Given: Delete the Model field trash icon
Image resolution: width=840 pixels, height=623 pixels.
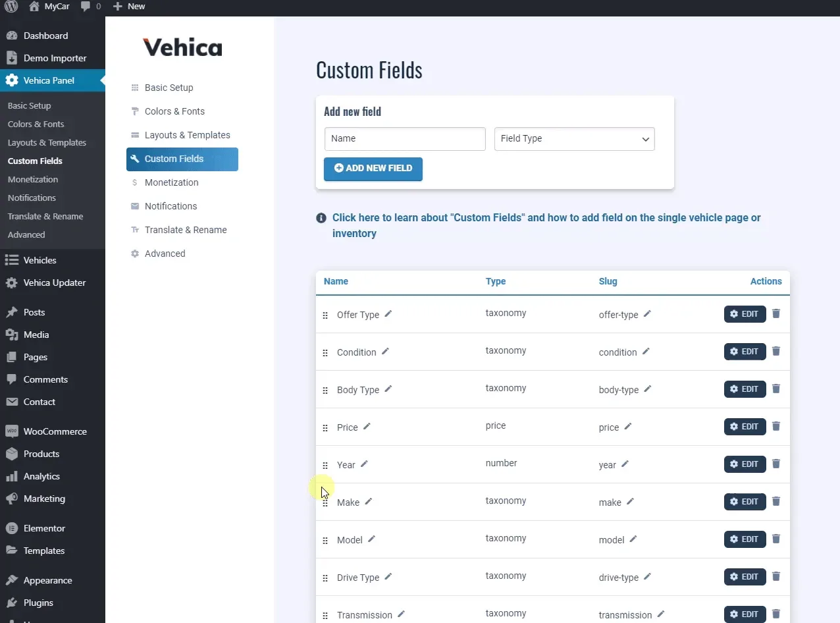Looking at the screenshot, I should [x=776, y=539].
